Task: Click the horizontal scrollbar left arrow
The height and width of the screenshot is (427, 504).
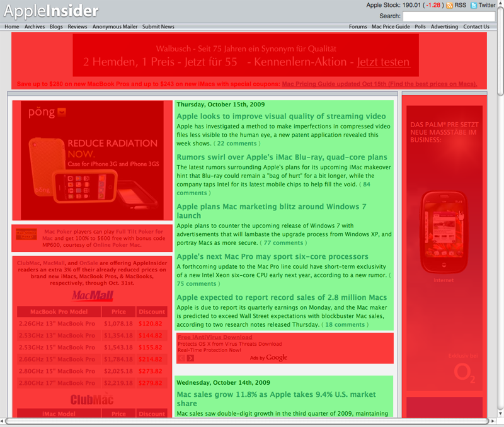Action: click(x=2, y=421)
